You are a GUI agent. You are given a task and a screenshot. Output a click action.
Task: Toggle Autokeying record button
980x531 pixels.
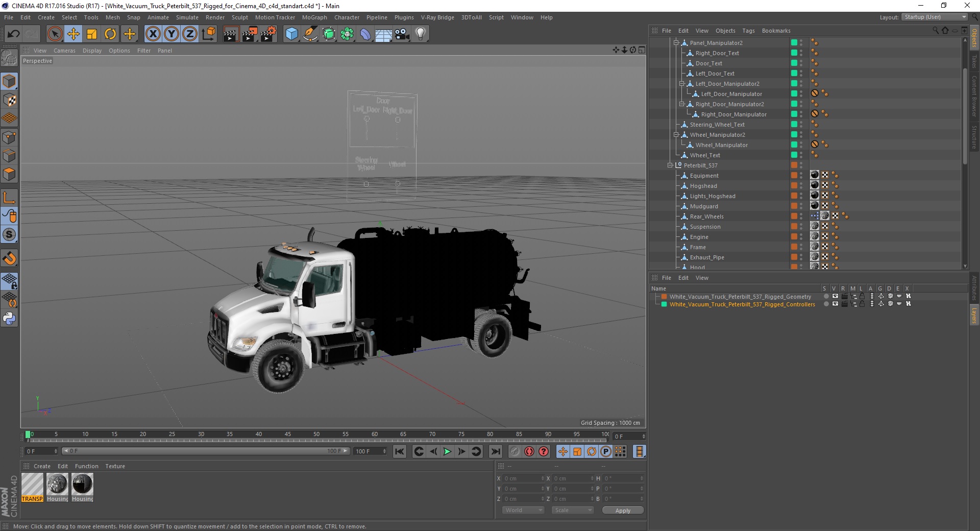[529, 451]
